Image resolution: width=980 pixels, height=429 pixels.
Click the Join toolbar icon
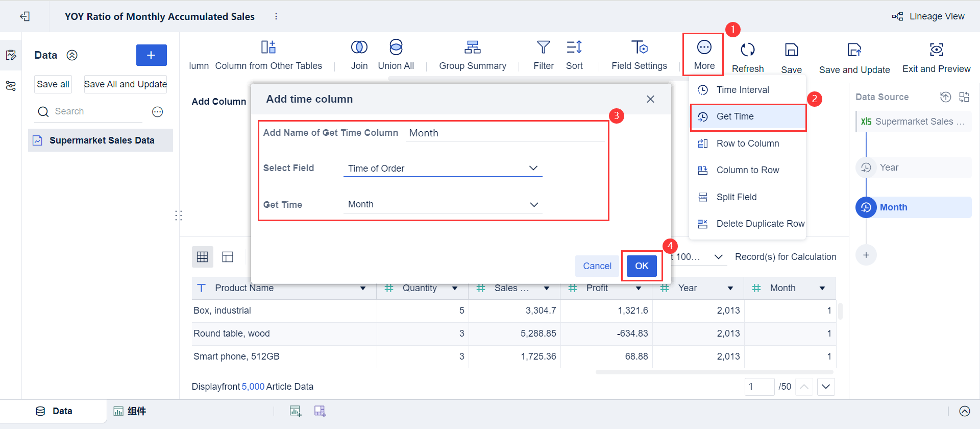[359, 48]
